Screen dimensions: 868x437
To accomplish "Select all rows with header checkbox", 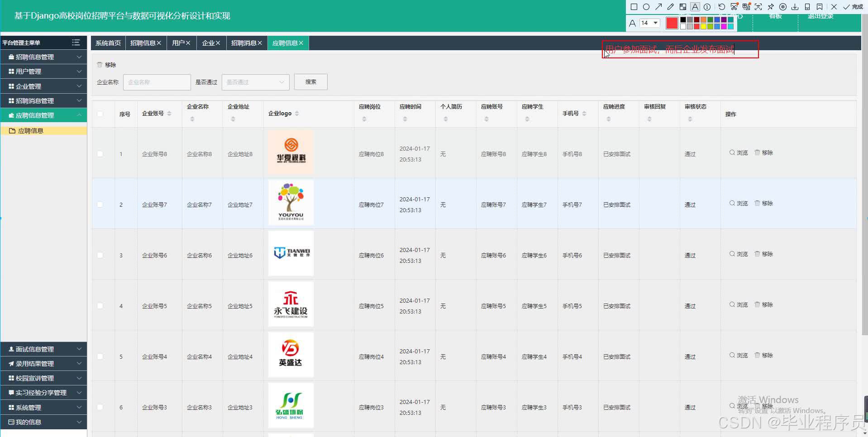I will point(100,114).
